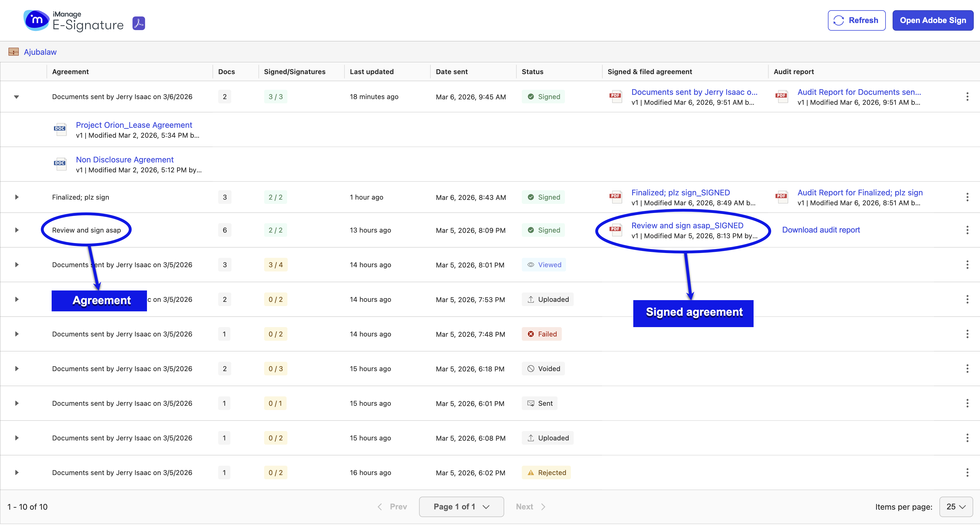The height and width of the screenshot is (527, 980).
Task: Click Download audit report link
Action: click(x=821, y=230)
